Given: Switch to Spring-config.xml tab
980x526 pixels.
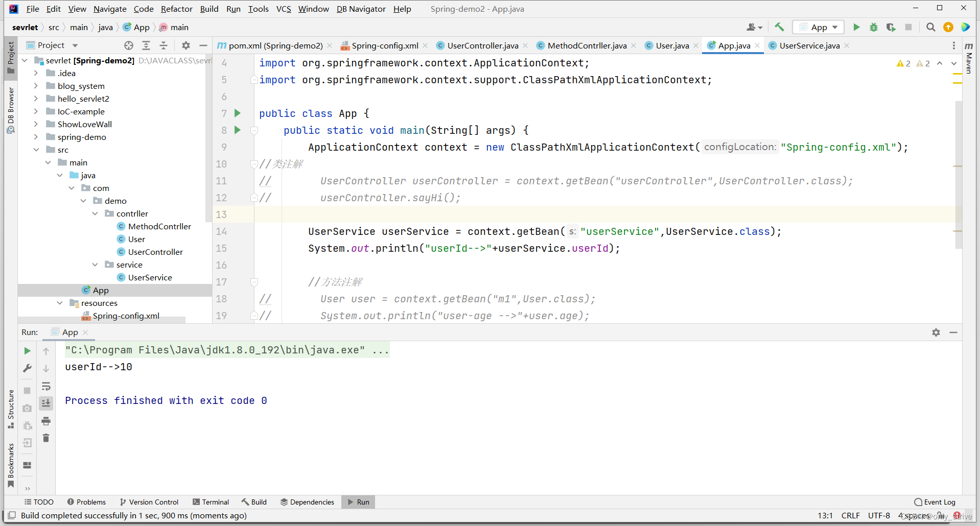Looking at the screenshot, I should tap(385, 45).
